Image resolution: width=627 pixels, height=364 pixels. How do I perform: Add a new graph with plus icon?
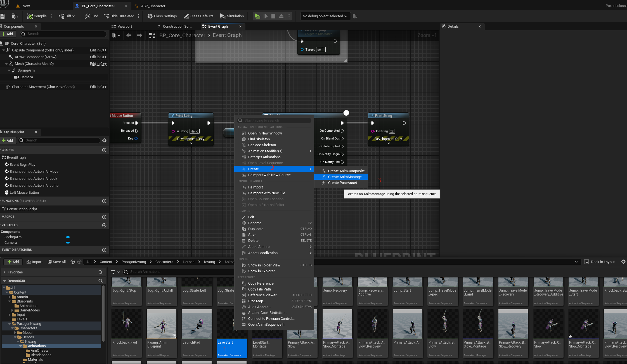click(x=104, y=150)
